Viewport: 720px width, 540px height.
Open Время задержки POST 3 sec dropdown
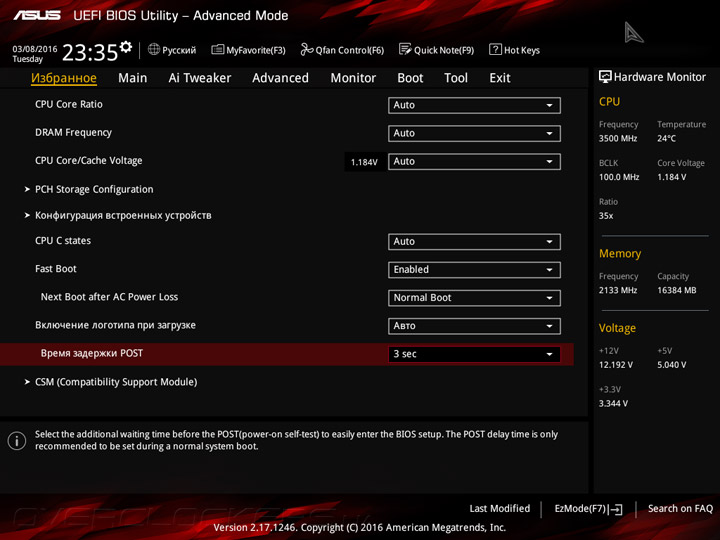[474, 354]
